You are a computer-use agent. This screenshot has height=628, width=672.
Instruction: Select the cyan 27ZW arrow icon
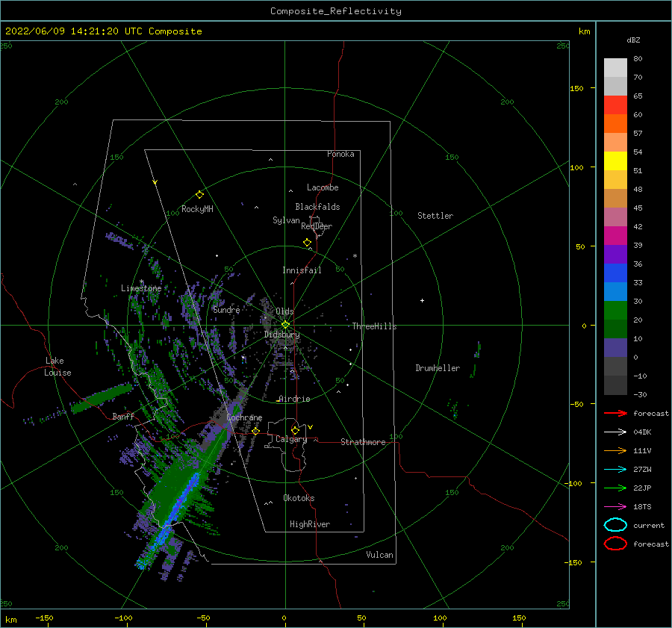coord(615,470)
